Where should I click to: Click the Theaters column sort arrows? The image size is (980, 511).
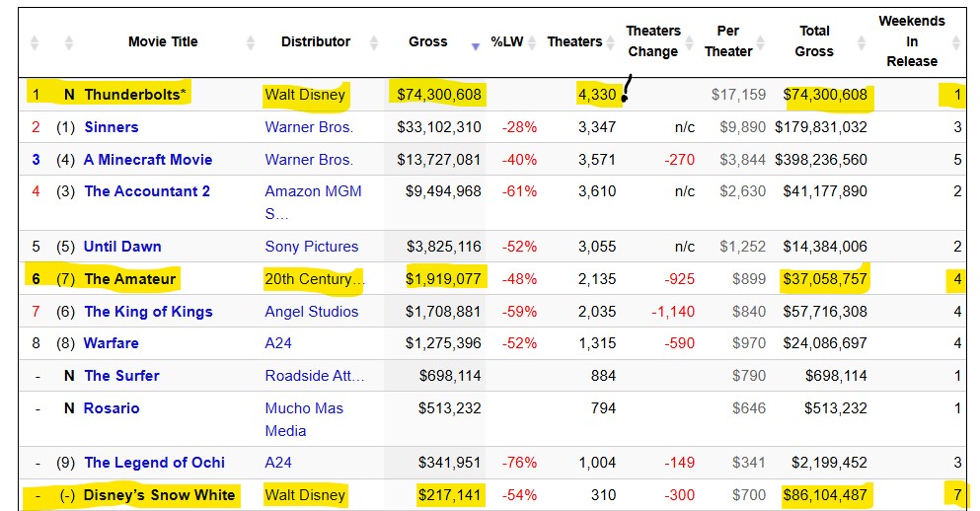point(610,42)
